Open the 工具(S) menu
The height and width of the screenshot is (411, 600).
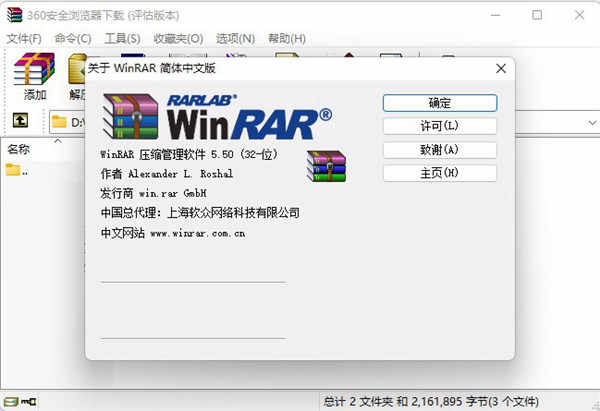[x=122, y=38]
